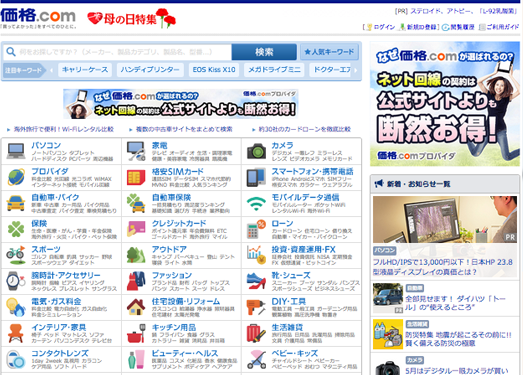Viewport: 523px width, 375px height.
Task: Open the 日本HP 23.8型液晶ディスプレイ article link
Action: [x=443, y=267]
